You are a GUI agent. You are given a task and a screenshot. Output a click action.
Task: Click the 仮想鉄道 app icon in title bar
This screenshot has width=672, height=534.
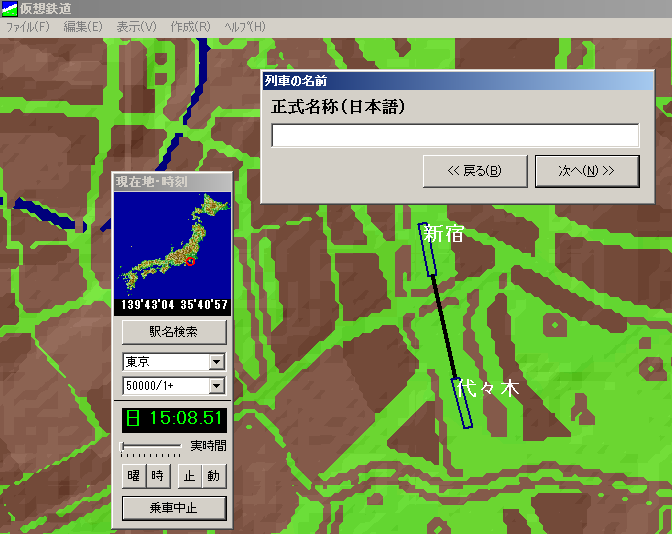(x=9, y=9)
